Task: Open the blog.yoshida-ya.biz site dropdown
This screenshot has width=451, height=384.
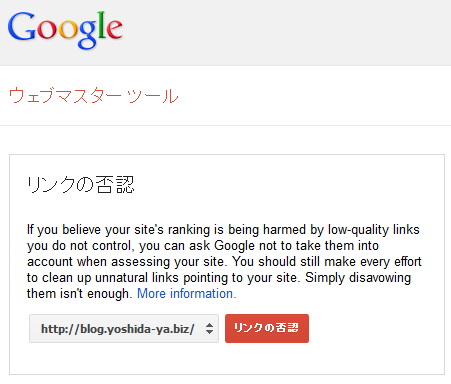Action: (124, 328)
